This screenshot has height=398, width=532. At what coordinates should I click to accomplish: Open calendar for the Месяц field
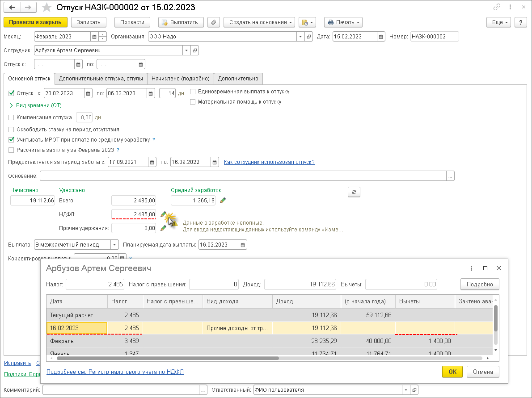point(94,37)
